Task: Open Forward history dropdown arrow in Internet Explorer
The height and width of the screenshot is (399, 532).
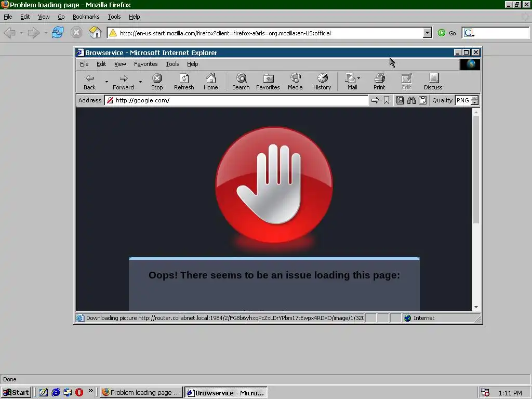Action: tap(140, 82)
